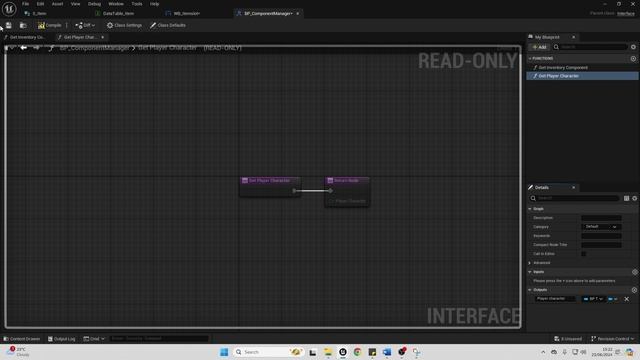The image size is (640, 360).
Task: Open compile options menu with three dots
Action: 67,25
